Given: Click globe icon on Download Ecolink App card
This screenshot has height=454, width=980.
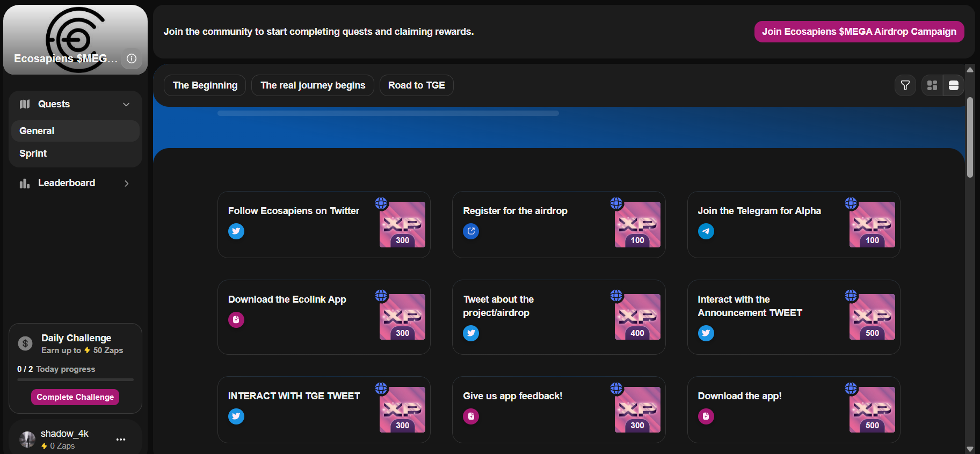Looking at the screenshot, I should [381, 296].
